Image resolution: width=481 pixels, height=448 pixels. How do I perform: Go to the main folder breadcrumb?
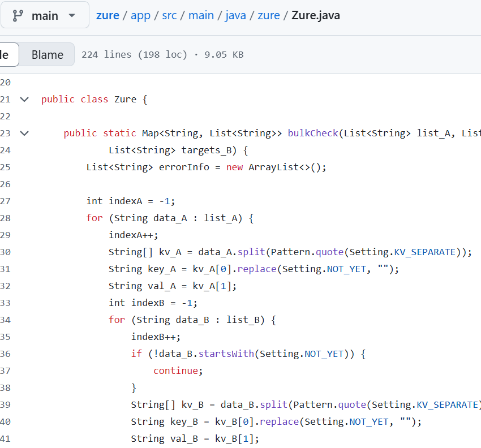point(201,15)
